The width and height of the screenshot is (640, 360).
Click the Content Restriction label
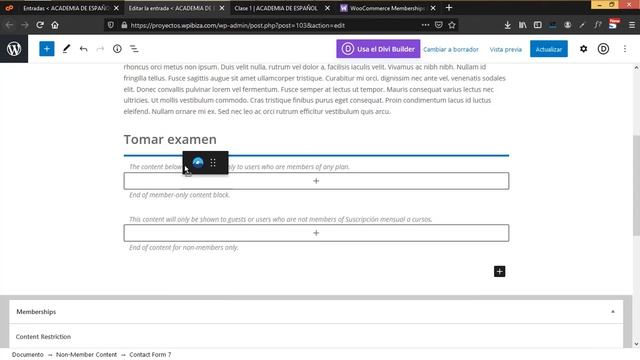pos(43,337)
